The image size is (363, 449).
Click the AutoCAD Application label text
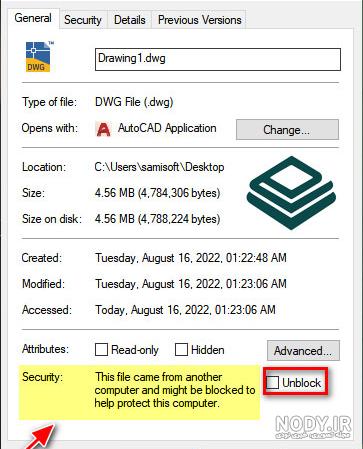[167, 128]
